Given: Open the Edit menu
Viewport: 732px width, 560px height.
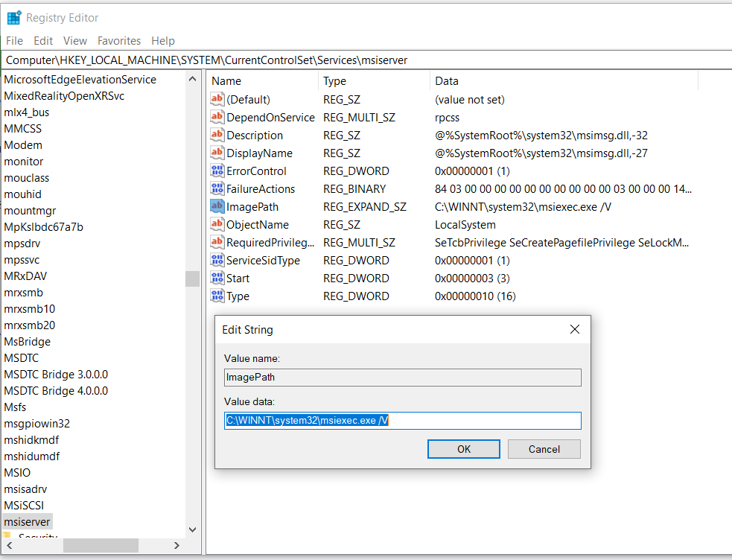Looking at the screenshot, I should point(43,41).
